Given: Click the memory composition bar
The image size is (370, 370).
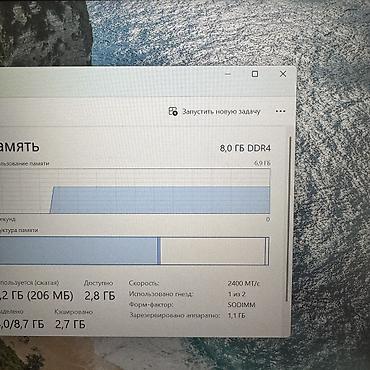Looking at the screenshot, I should [135, 251].
